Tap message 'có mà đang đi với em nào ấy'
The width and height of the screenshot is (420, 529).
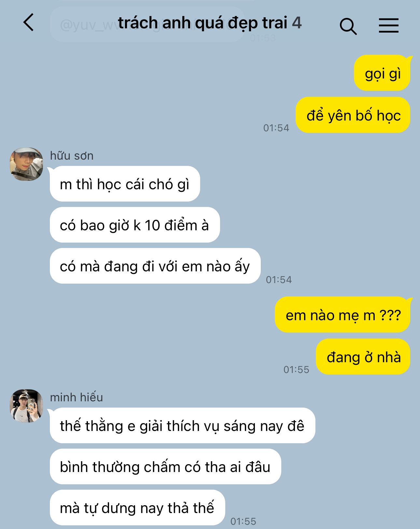[155, 266]
